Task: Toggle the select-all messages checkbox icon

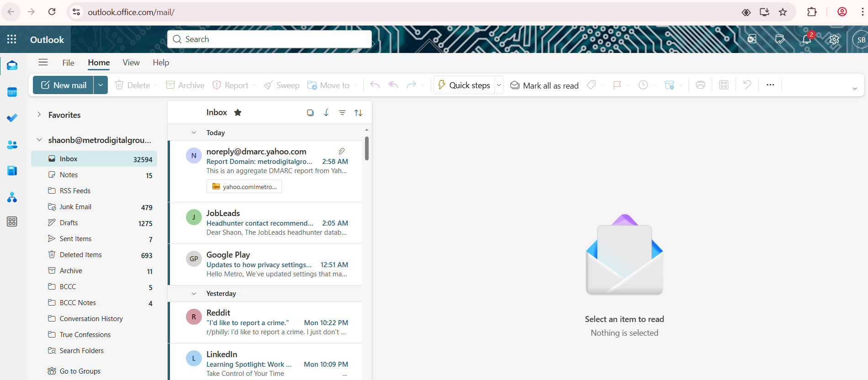Action: click(310, 113)
